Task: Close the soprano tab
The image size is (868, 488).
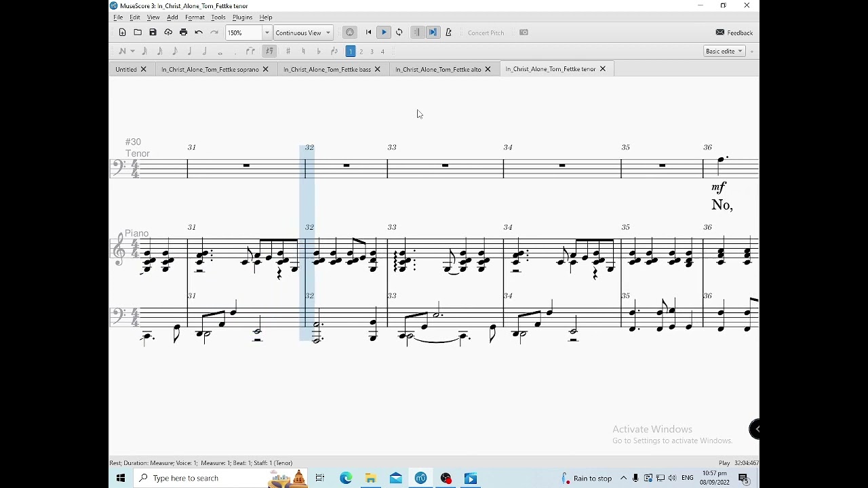Action: 266,69
